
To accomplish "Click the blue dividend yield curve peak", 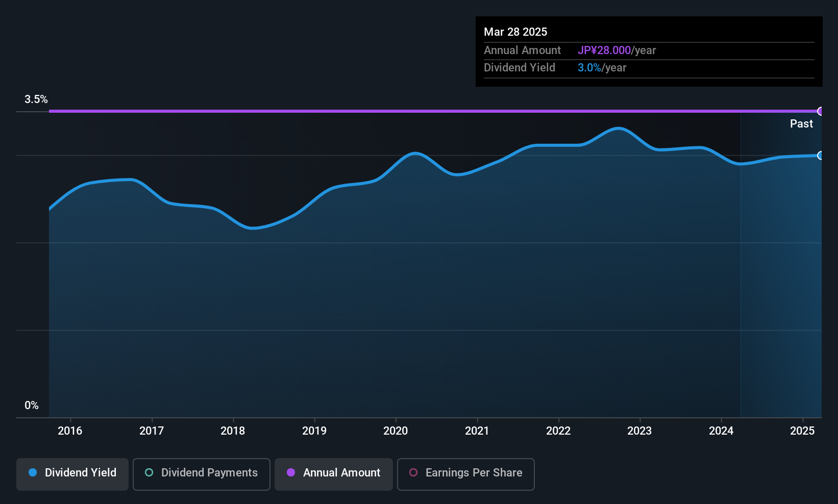I will click(x=619, y=129).
